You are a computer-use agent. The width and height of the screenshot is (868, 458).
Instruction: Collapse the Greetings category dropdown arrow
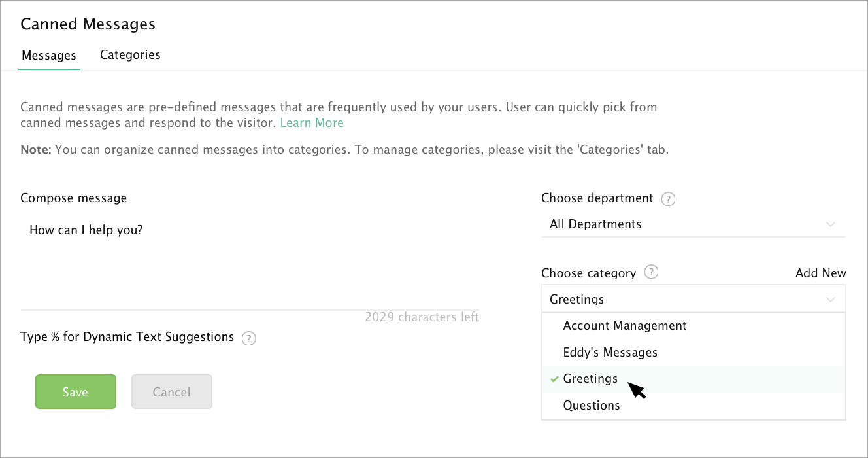coord(831,300)
